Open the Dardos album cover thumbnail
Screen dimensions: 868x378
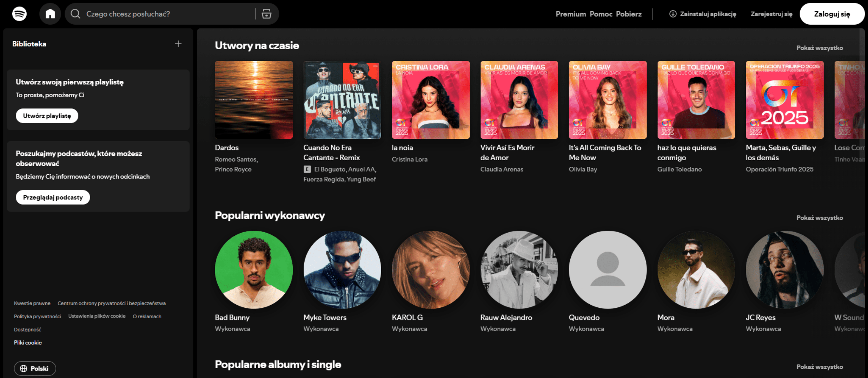pos(254,100)
